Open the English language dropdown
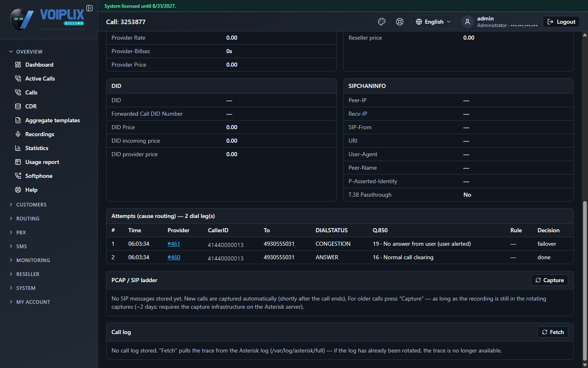 (433, 22)
